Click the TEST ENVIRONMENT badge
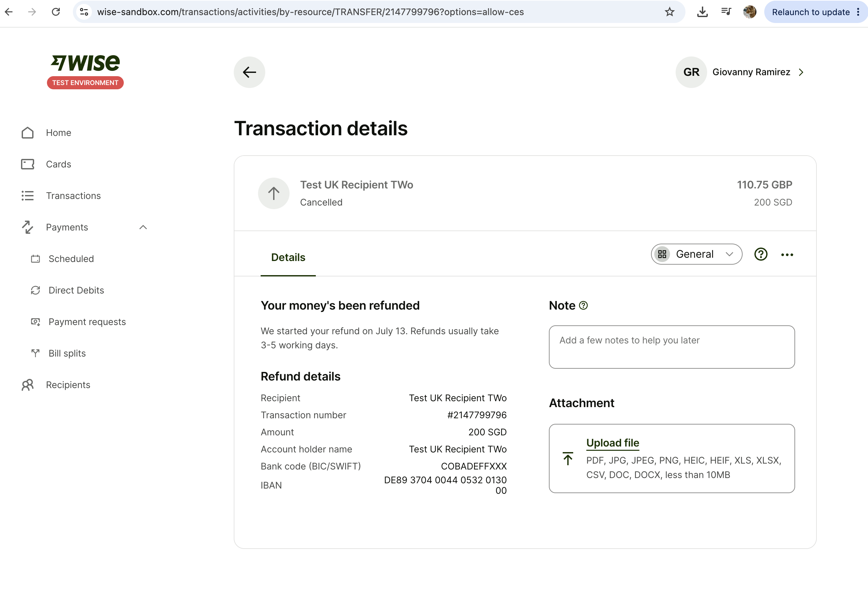The image size is (868, 589). click(x=85, y=83)
